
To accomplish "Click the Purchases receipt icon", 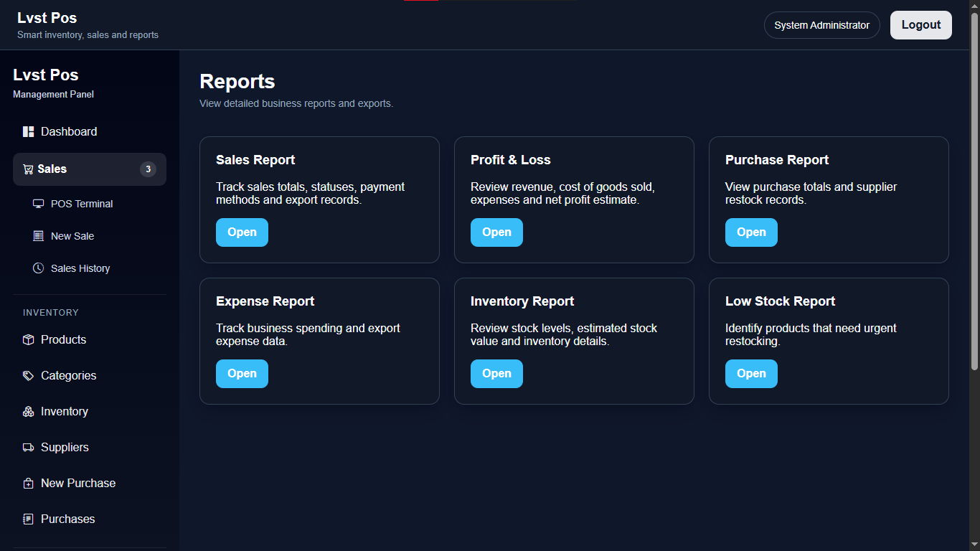I will point(28,519).
